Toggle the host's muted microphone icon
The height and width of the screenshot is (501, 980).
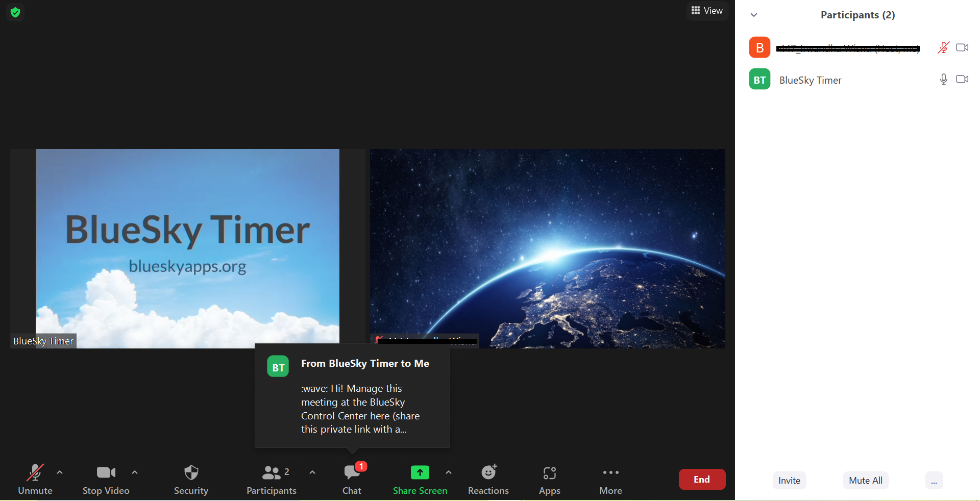943,47
